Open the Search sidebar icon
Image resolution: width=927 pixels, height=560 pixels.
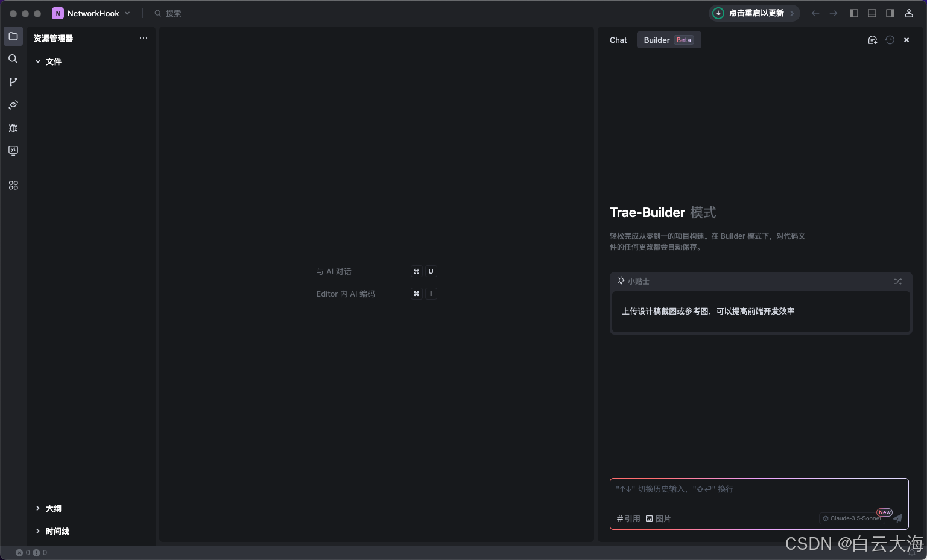pos(13,59)
